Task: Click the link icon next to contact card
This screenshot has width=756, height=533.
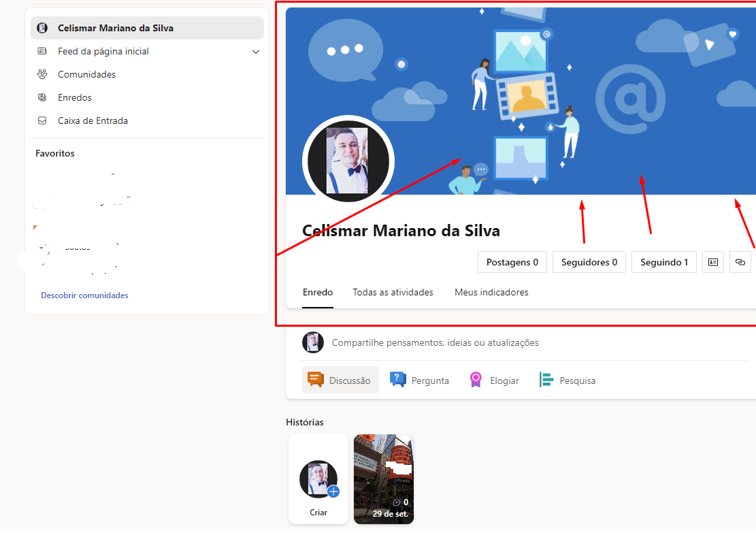Action: pos(740,262)
